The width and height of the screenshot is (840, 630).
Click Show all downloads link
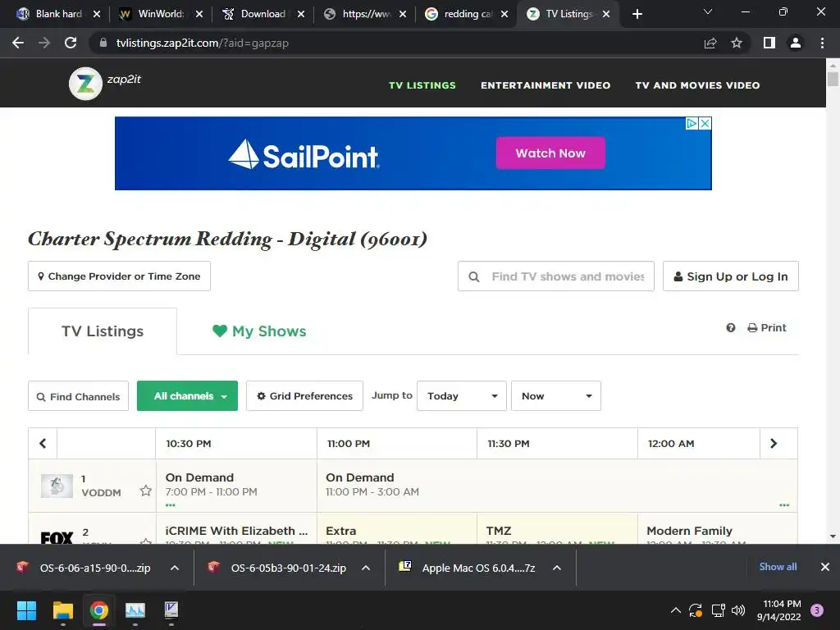(x=778, y=567)
